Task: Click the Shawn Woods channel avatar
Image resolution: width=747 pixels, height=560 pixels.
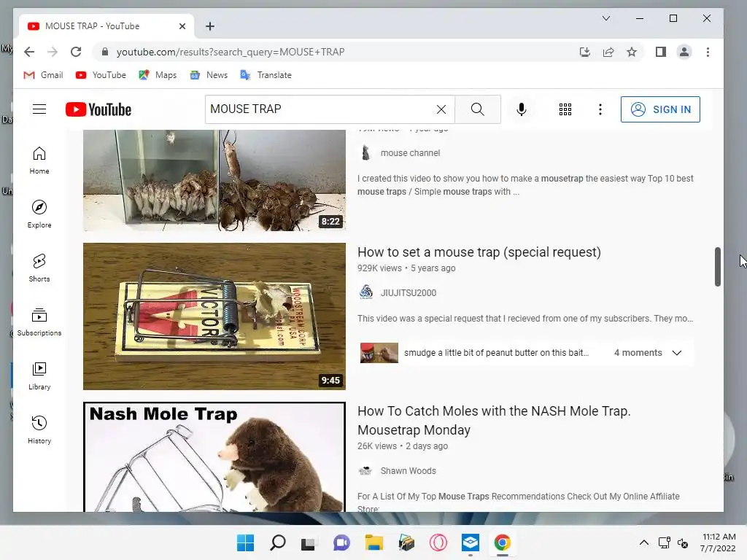Action: [365, 471]
